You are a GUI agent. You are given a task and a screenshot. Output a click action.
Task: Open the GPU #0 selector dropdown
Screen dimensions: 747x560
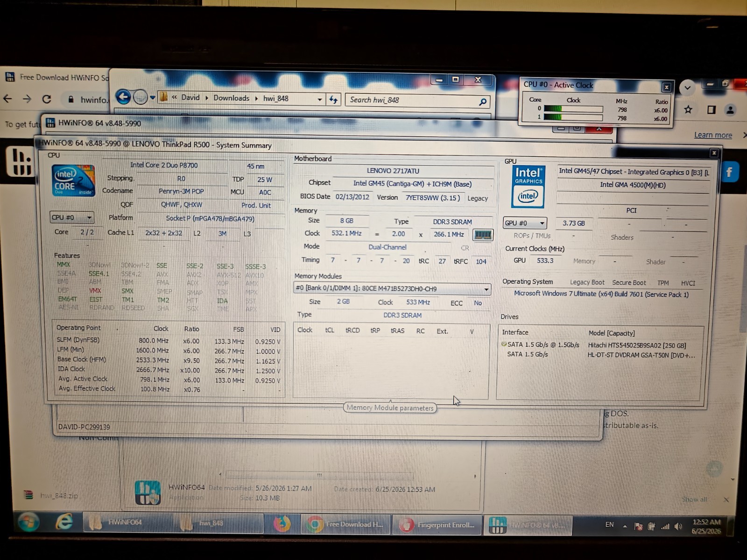pyautogui.click(x=524, y=223)
